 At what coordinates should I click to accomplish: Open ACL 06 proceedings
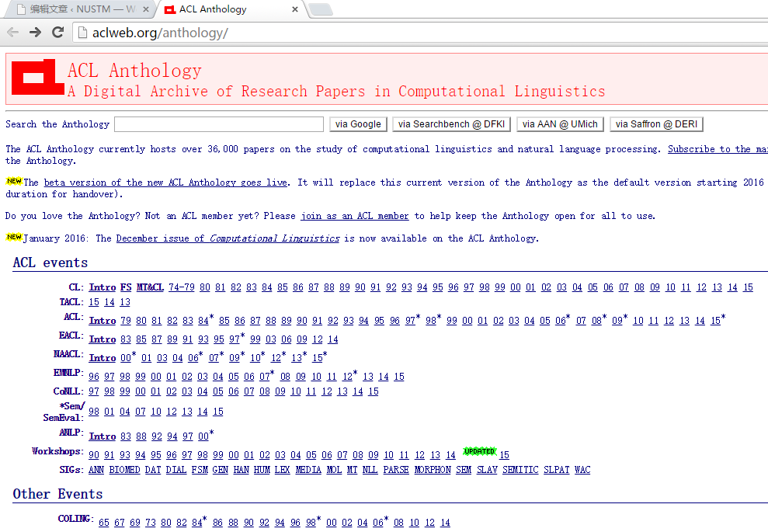561,321
